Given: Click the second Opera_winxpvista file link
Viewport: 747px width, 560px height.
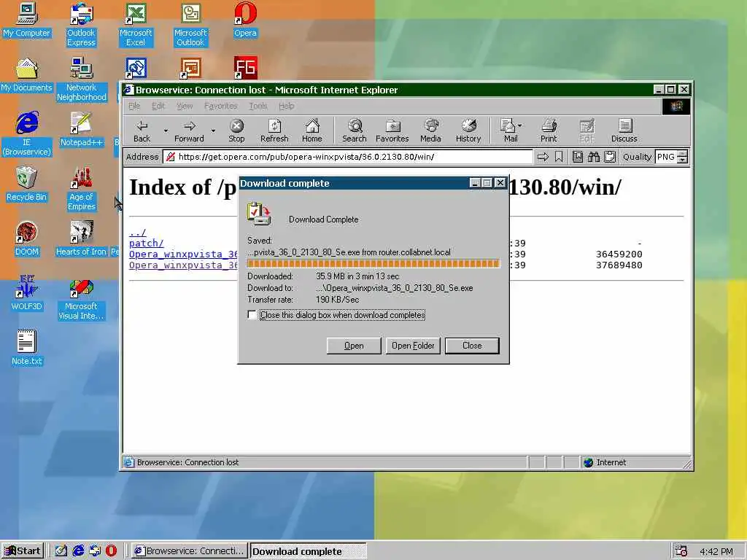Looking at the screenshot, I should [x=183, y=265].
